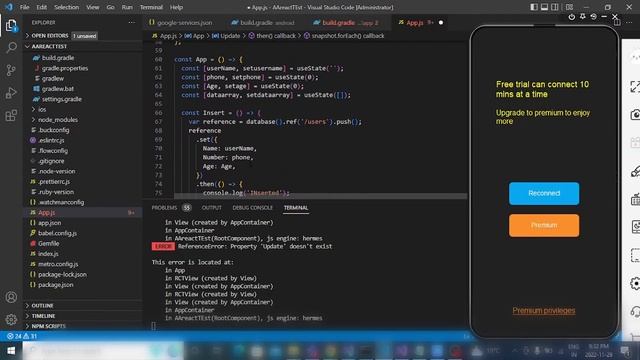The height and width of the screenshot is (360, 640).
Task: Open .prettierrc.js in the file tree
Action: coord(54,182)
